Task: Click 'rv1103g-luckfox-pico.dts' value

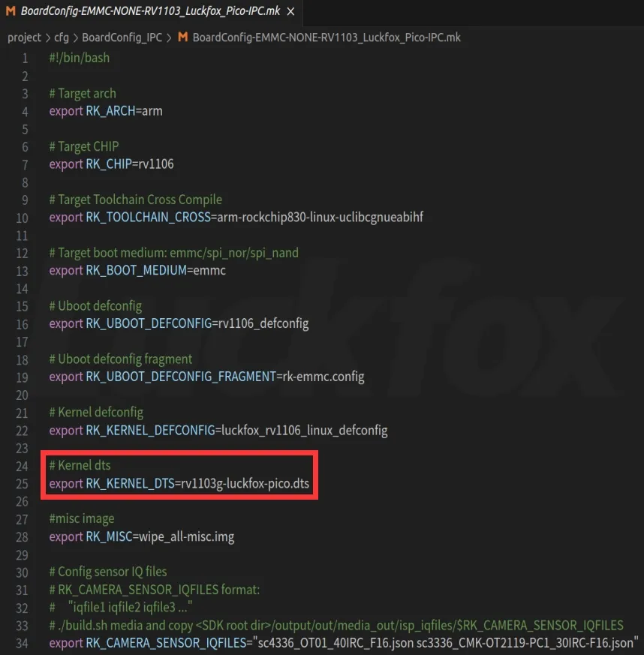Action: [245, 483]
